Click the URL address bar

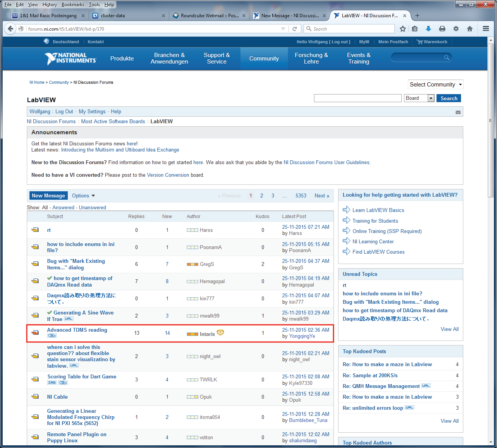153,29
